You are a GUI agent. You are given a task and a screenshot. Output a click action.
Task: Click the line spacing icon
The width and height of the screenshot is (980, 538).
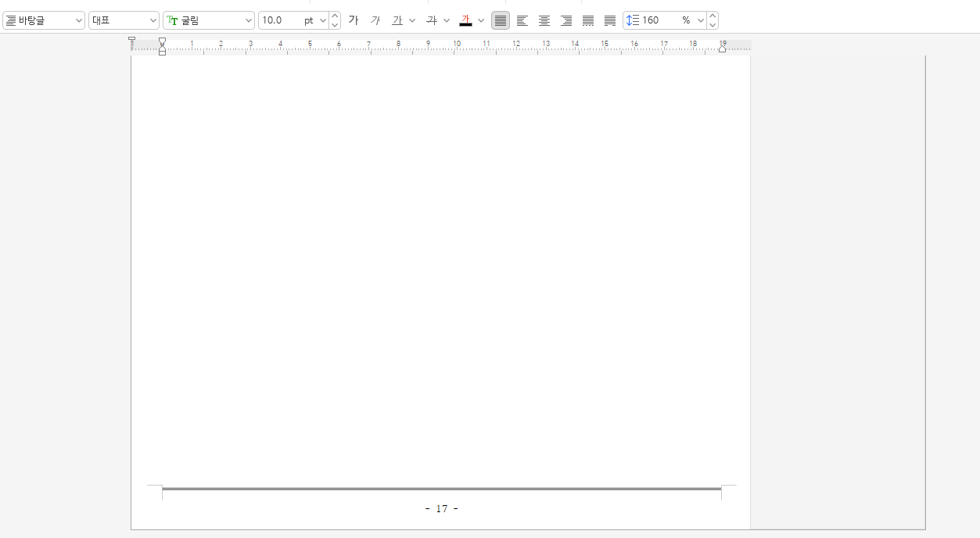pyautogui.click(x=633, y=20)
